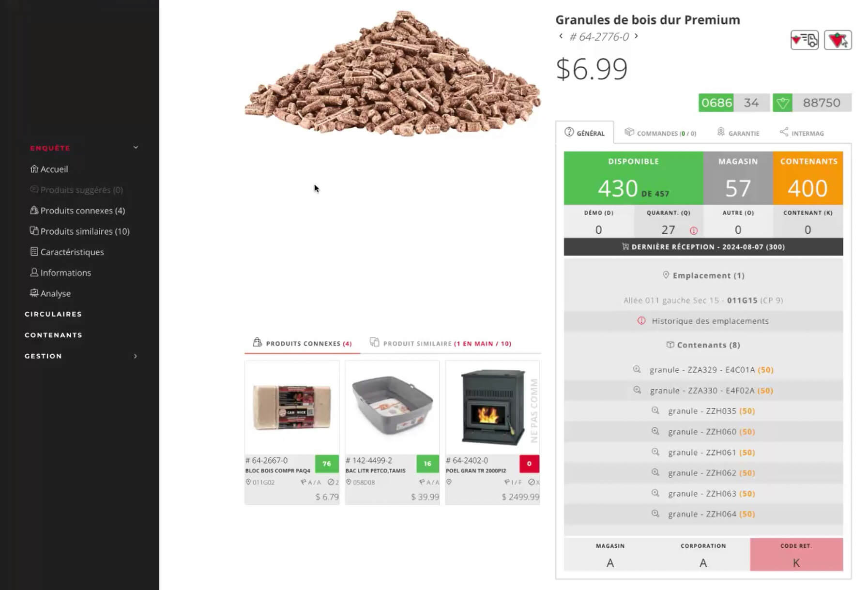The width and height of the screenshot is (868, 590).
Task: Click magnifier icon beside granule ZZH035
Action: pyautogui.click(x=655, y=410)
